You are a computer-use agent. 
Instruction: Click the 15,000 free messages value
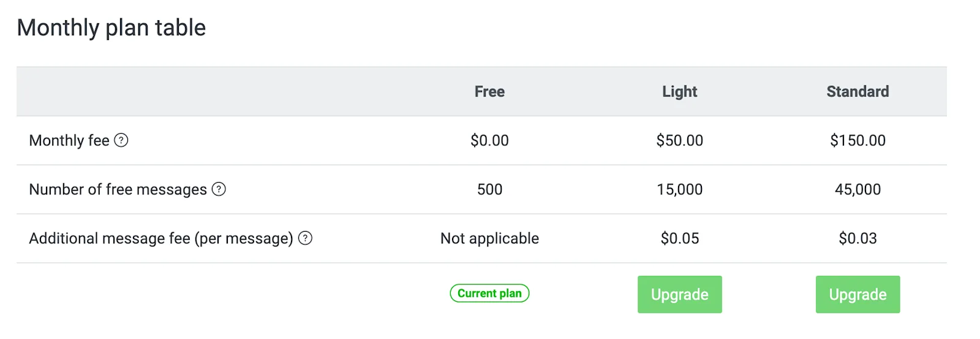coord(679,189)
